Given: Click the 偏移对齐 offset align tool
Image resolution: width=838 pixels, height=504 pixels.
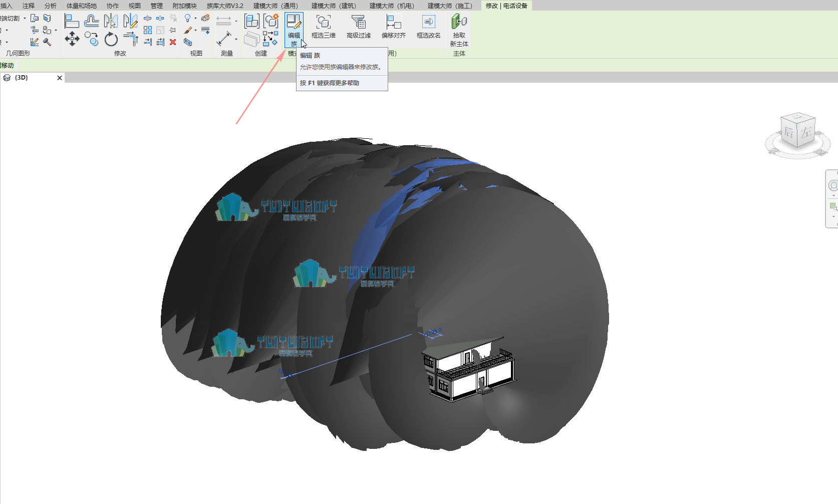Looking at the screenshot, I should [394, 27].
